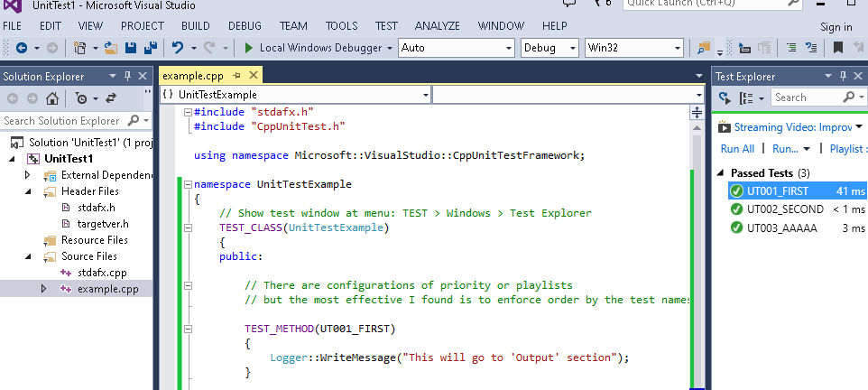Collapse the TEST_METHOD(UT001_FIRST) code outline
Viewport: 868px width, 390px height.
(189, 329)
